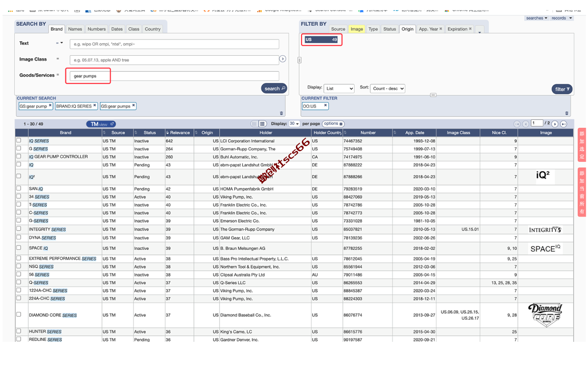Click the search button
This screenshot has height=368, width=588.
(274, 88)
